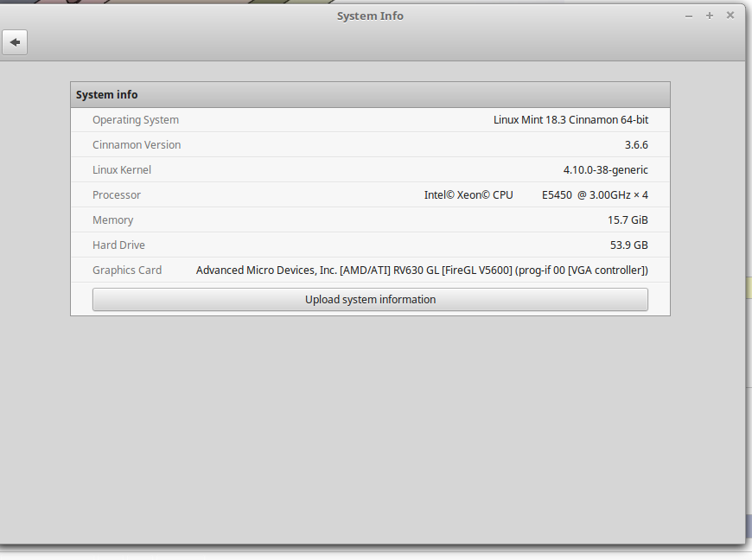Click the Upload system information button
Viewport: 752px width, 560px height.
(370, 300)
